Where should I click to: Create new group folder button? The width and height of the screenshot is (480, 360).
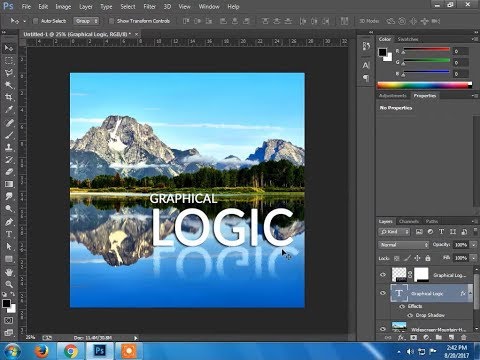tap(439, 337)
